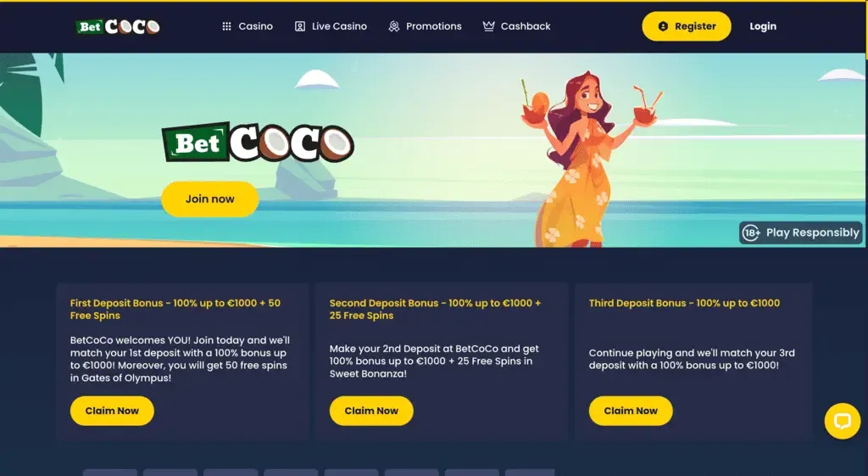Click the Casino grid icon
This screenshot has width=868, height=476.
226,26
